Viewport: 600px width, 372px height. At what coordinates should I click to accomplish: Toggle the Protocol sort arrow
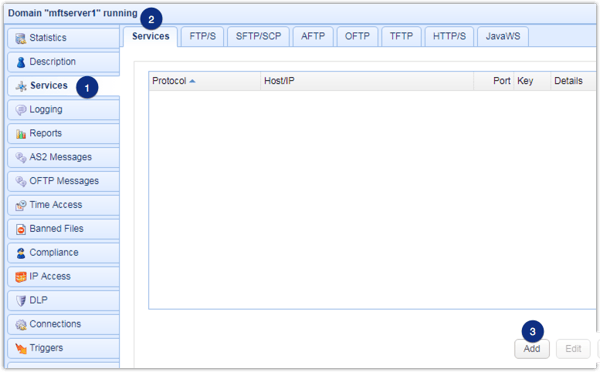[x=192, y=81]
